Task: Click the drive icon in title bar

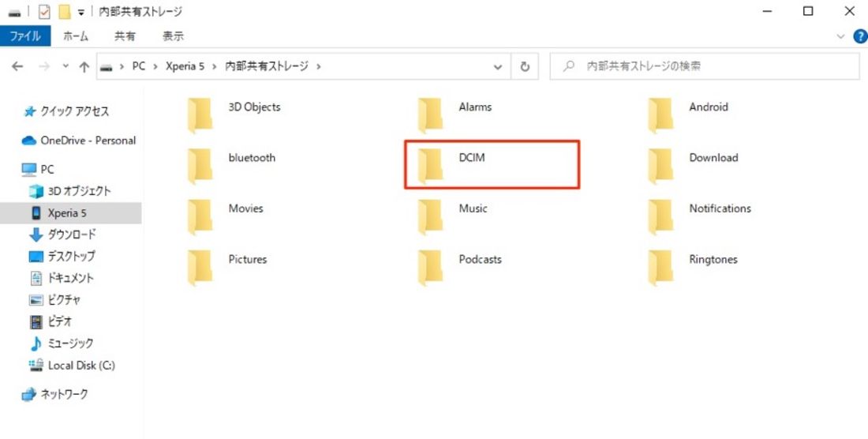Action: (x=14, y=12)
